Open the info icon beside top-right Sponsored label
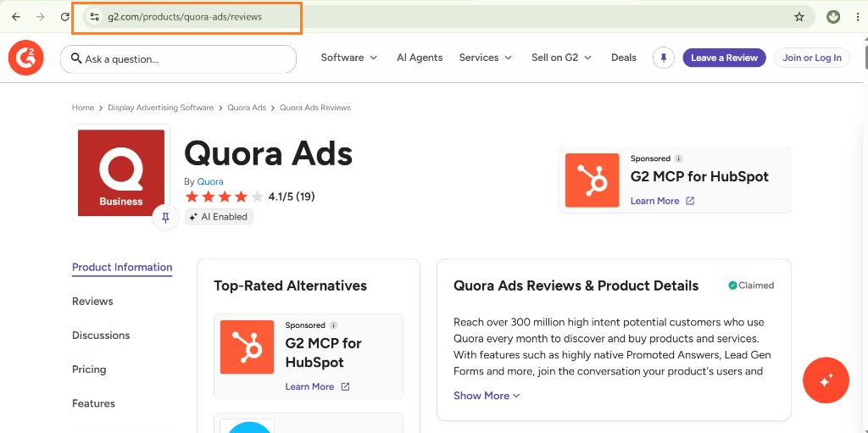The height and width of the screenshot is (433, 868). click(x=679, y=158)
